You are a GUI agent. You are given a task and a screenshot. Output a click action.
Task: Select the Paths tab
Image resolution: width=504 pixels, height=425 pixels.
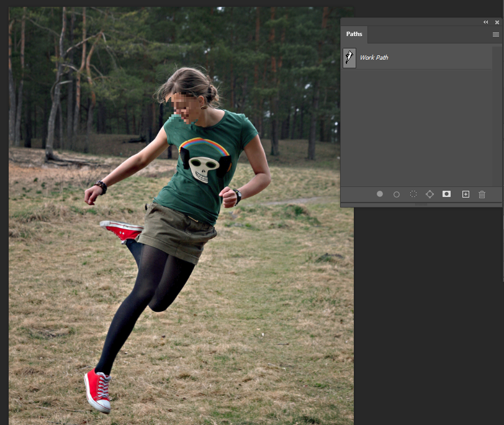[354, 34]
